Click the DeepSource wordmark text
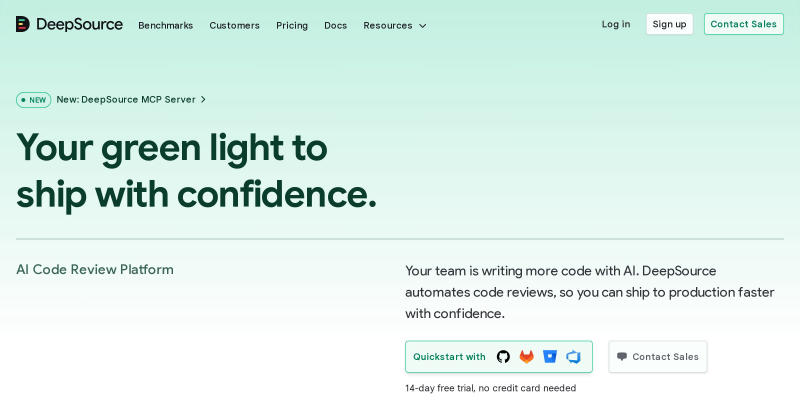The image size is (800, 420). click(x=79, y=24)
